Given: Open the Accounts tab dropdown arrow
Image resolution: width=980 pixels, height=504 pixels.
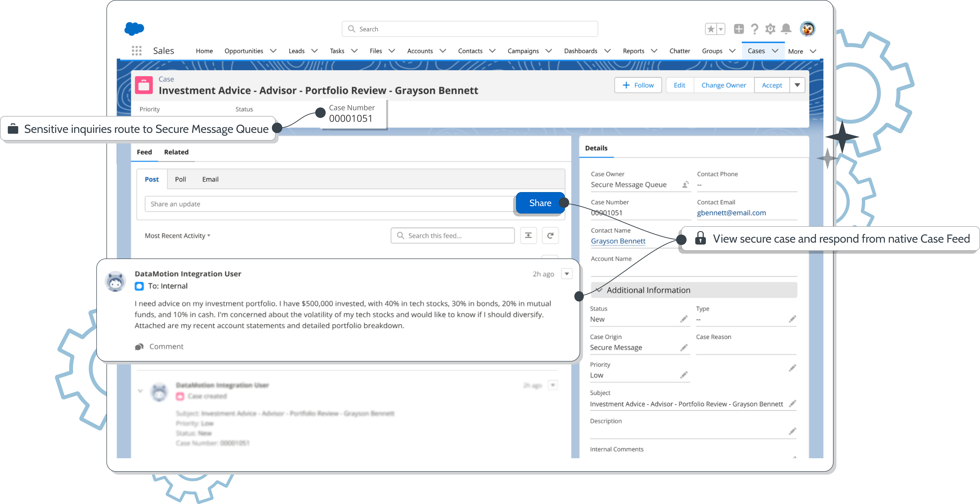Looking at the screenshot, I should click(443, 51).
